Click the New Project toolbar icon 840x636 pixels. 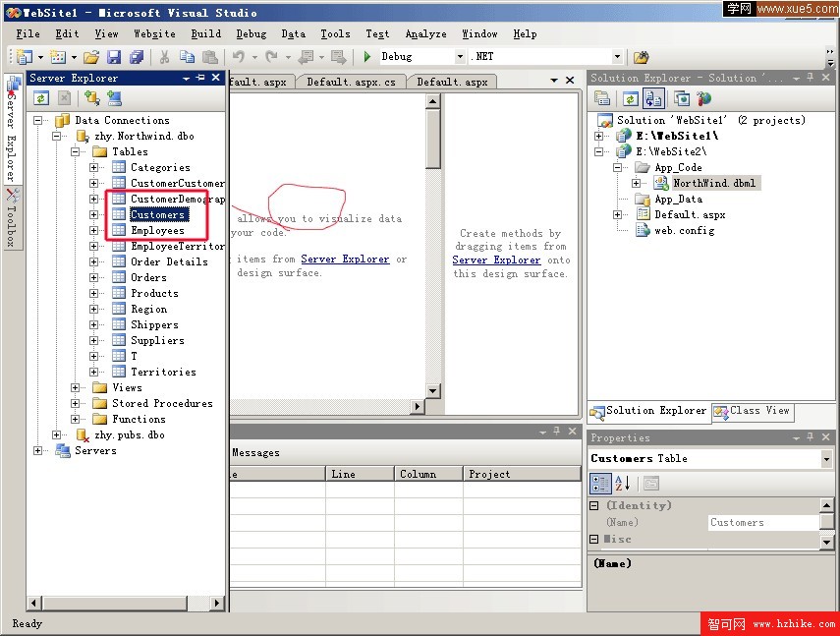25,56
